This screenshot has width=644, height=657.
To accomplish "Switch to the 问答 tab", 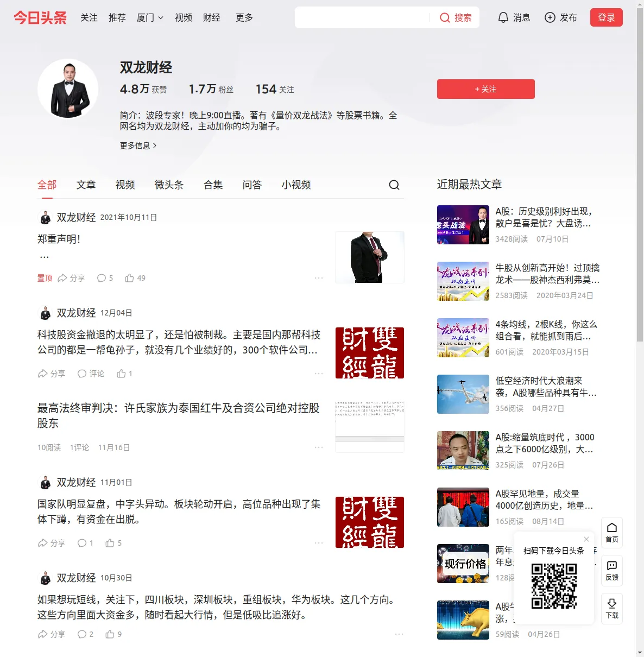I will click(x=252, y=185).
